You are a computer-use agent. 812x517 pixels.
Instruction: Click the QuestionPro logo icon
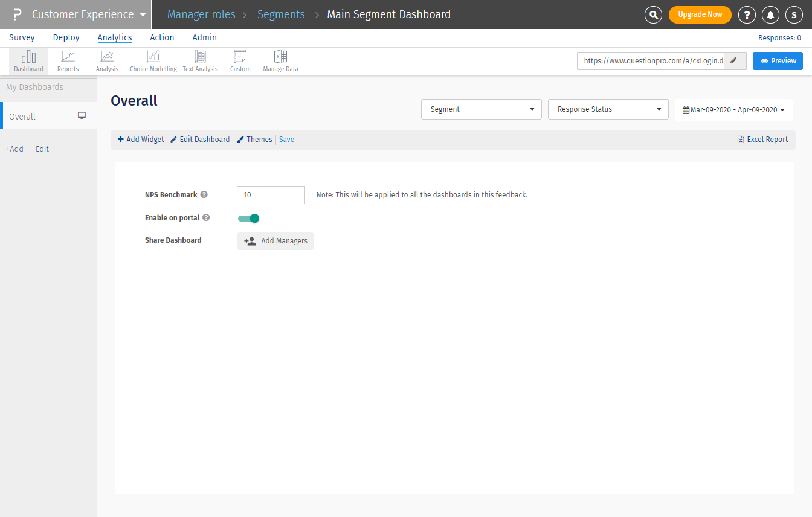17,14
